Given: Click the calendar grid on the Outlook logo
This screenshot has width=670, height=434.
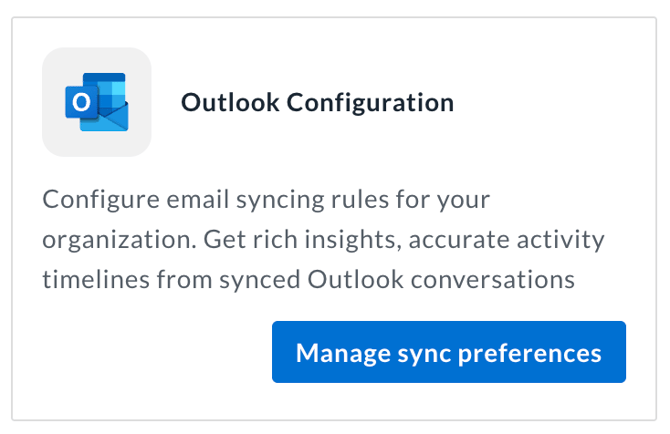Looking at the screenshot, I should 112,92.
